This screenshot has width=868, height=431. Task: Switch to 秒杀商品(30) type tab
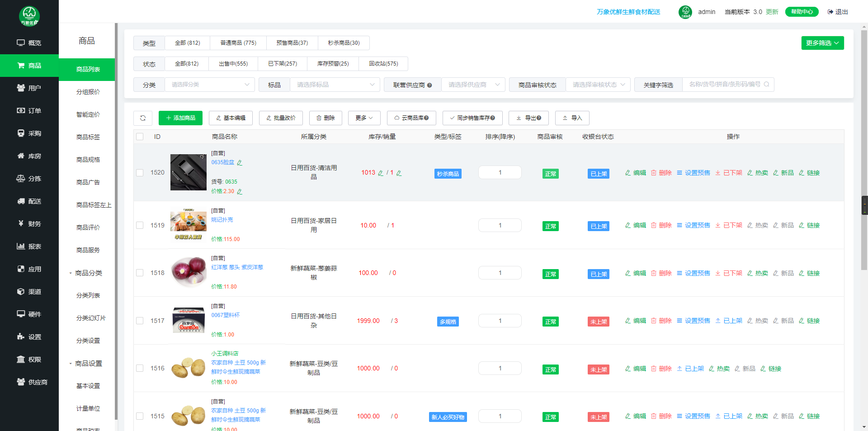(x=344, y=43)
